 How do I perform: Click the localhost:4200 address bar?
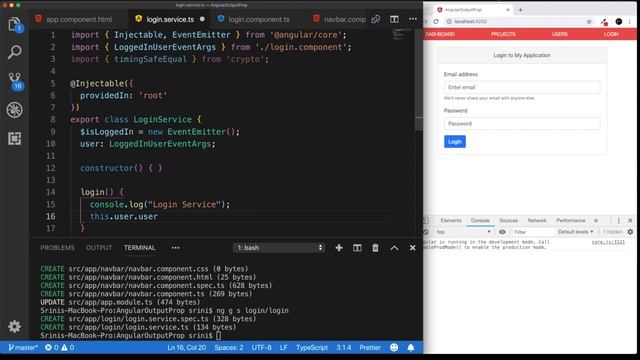point(514,22)
